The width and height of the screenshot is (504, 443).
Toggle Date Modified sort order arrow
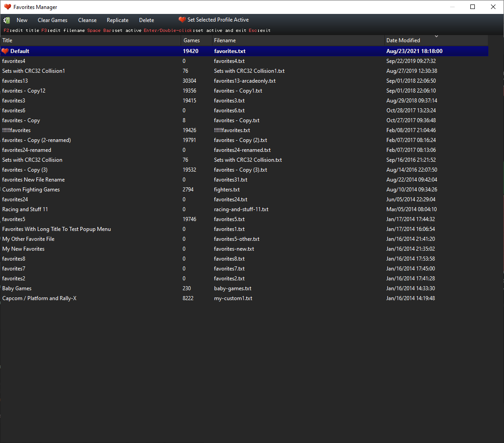click(436, 36)
